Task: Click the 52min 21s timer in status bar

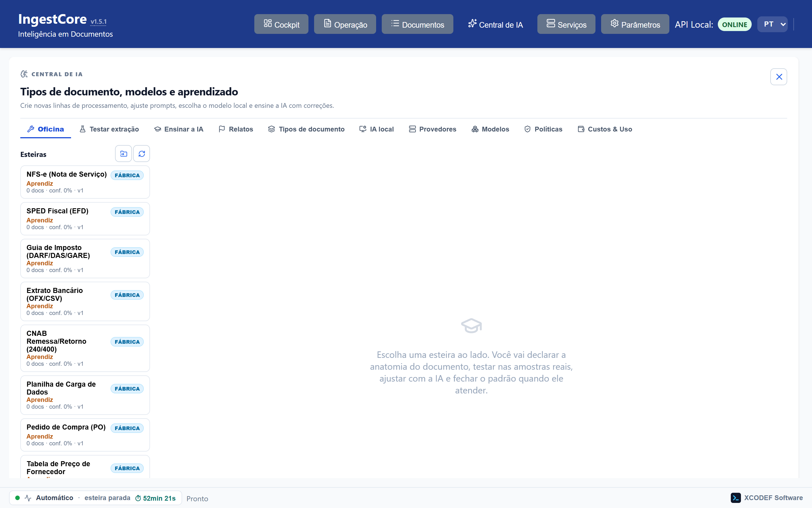Action: pos(156,498)
